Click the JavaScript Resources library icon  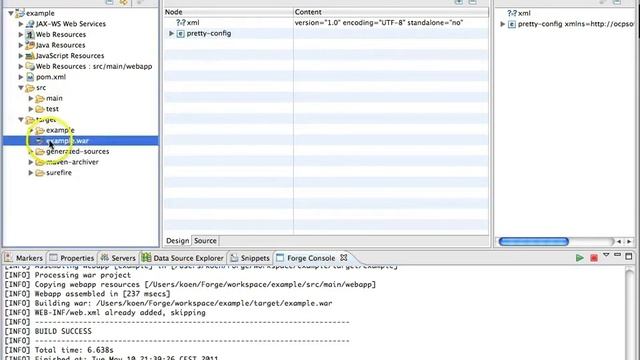click(29, 56)
